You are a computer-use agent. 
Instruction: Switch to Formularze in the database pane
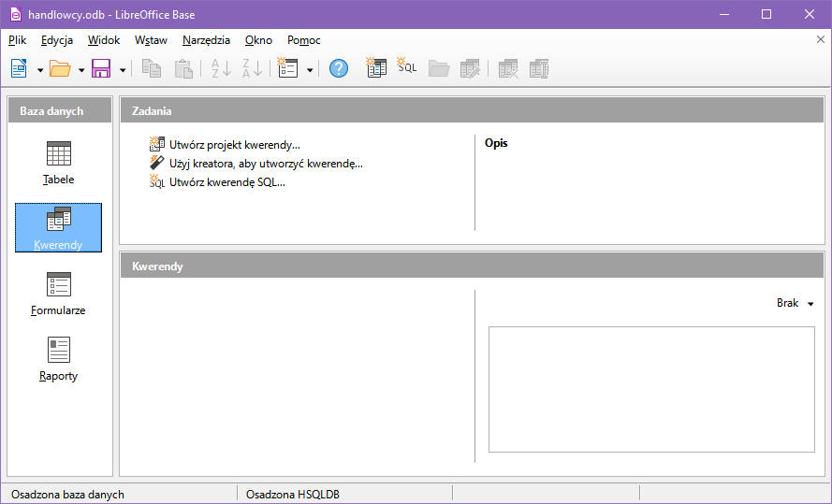[x=59, y=294]
